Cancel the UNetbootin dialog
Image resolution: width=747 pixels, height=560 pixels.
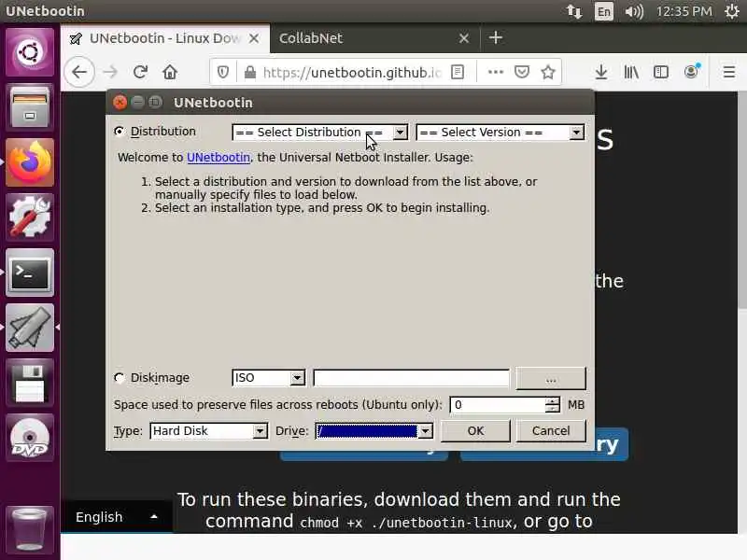(x=551, y=431)
